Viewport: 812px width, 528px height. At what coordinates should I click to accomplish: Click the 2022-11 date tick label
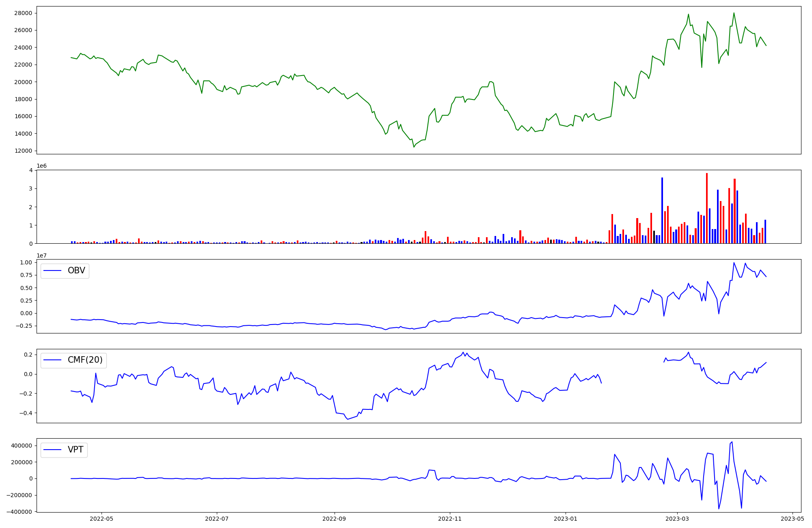tap(450, 519)
